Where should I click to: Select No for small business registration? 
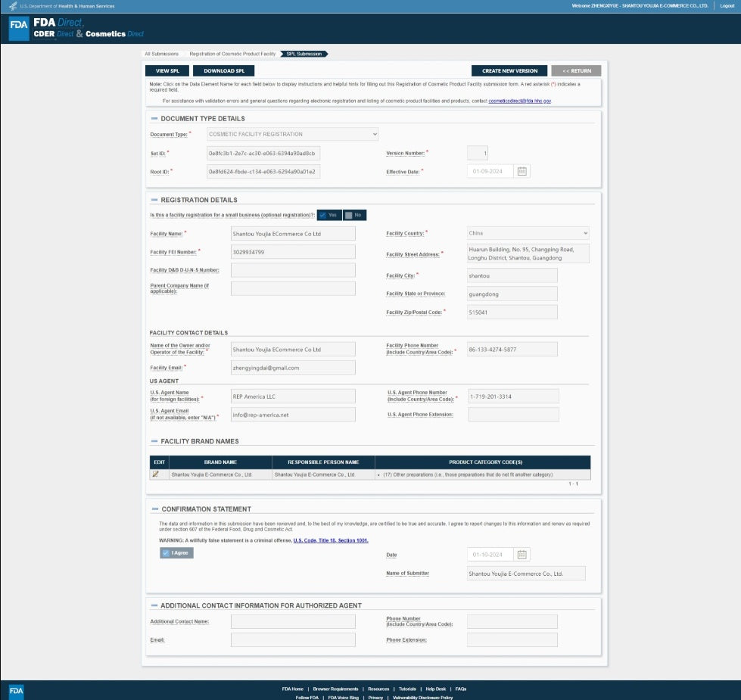(353, 215)
